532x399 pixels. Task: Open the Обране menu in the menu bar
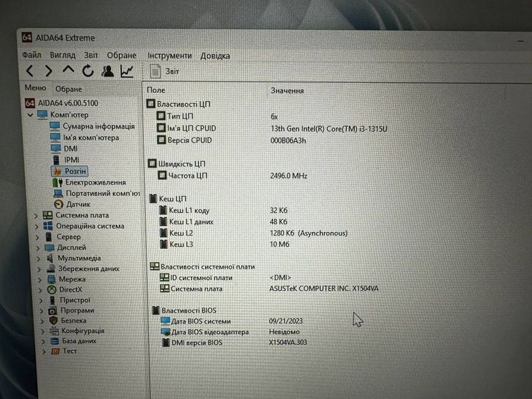click(x=121, y=55)
